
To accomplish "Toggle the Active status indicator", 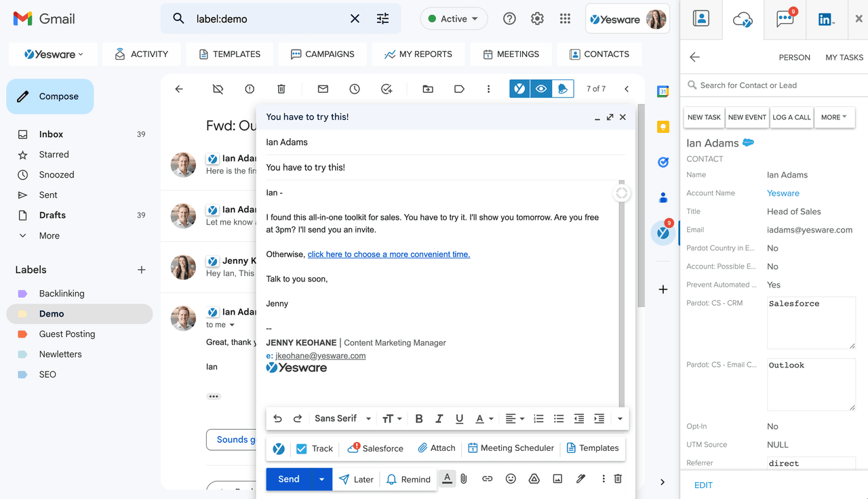I will (454, 19).
